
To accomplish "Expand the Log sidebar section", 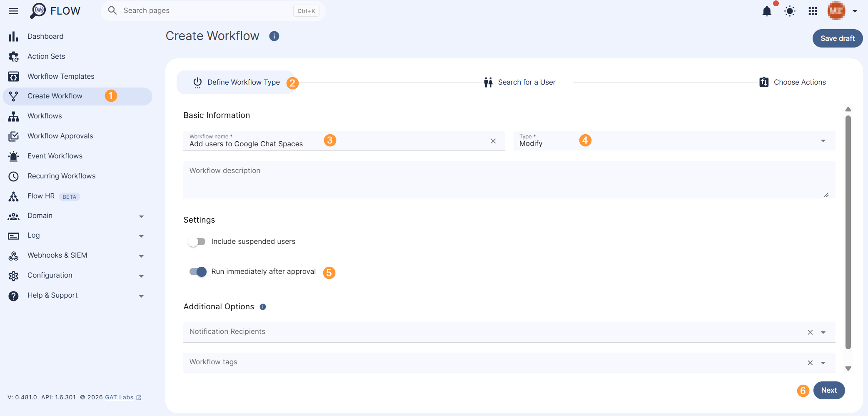I will pos(141,236).
